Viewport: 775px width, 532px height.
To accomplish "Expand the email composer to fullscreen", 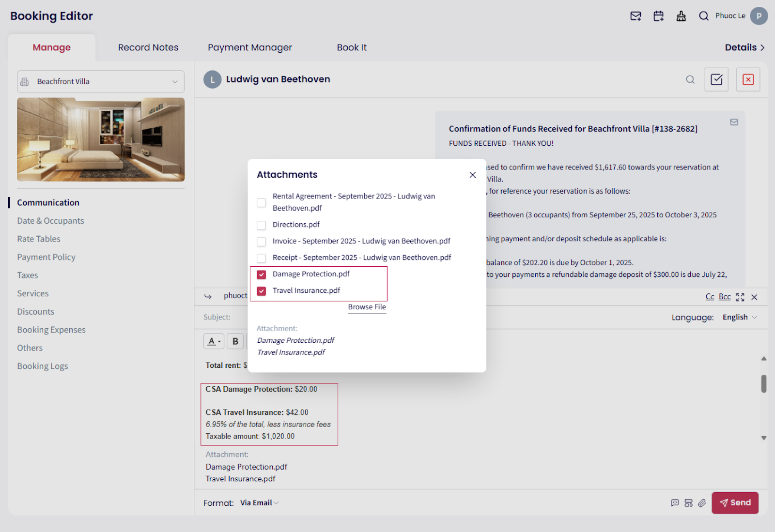I will [740, 297].
